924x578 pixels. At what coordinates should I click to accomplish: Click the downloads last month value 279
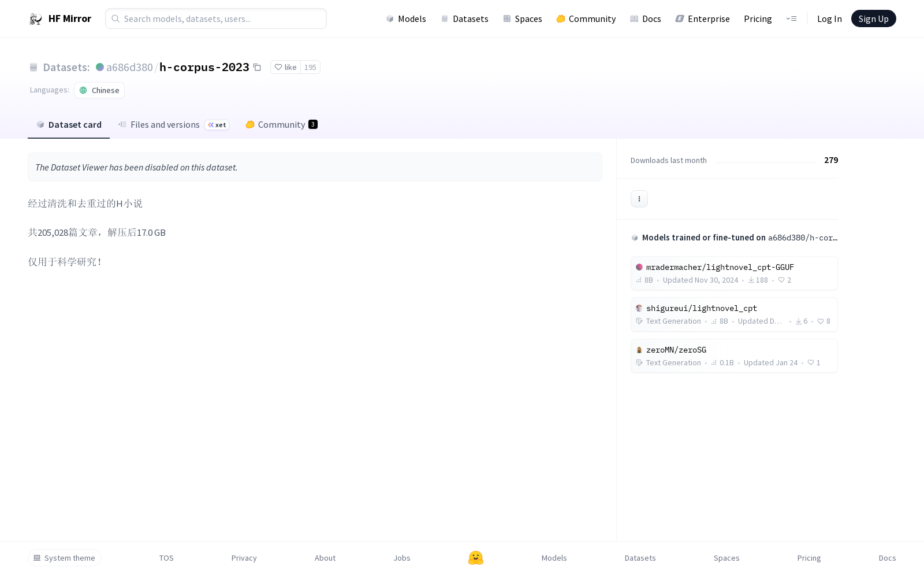point(831,160)
